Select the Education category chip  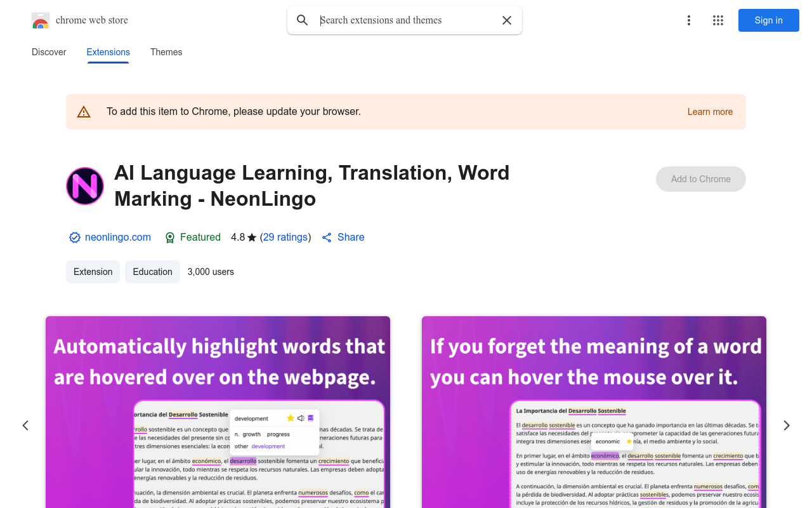click(152, 272)
